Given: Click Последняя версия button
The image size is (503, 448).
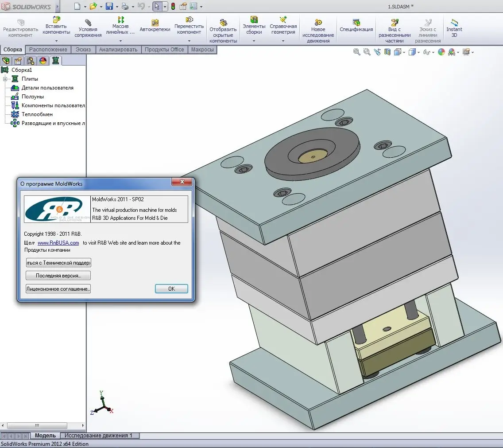Looking at the screenshot, I should coord(58,276).
